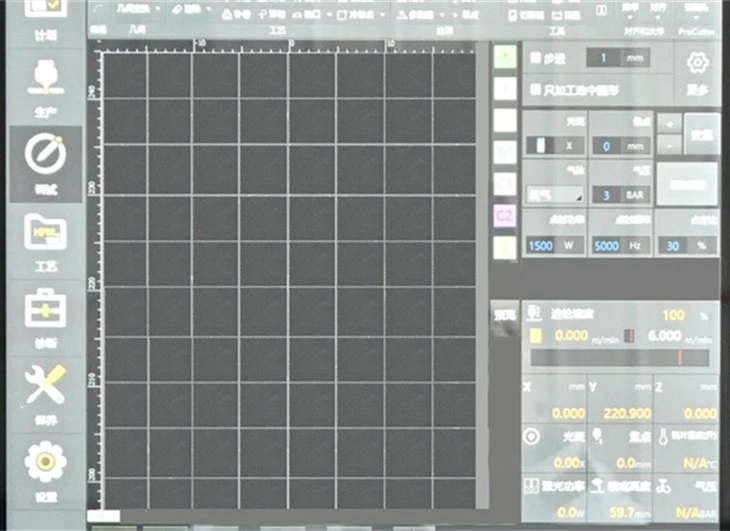This screenshot has height=531, width=730.
Task: Click the 补偿 compensation tool in toolbar
Action: pyautogui.click(x=239, y=15)
